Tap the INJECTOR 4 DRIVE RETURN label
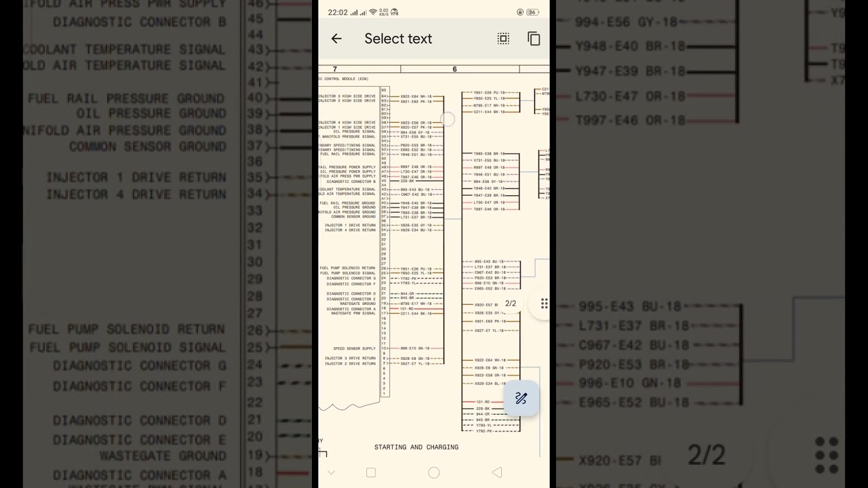This screenshot has width=868, height=488. point(350,230)
